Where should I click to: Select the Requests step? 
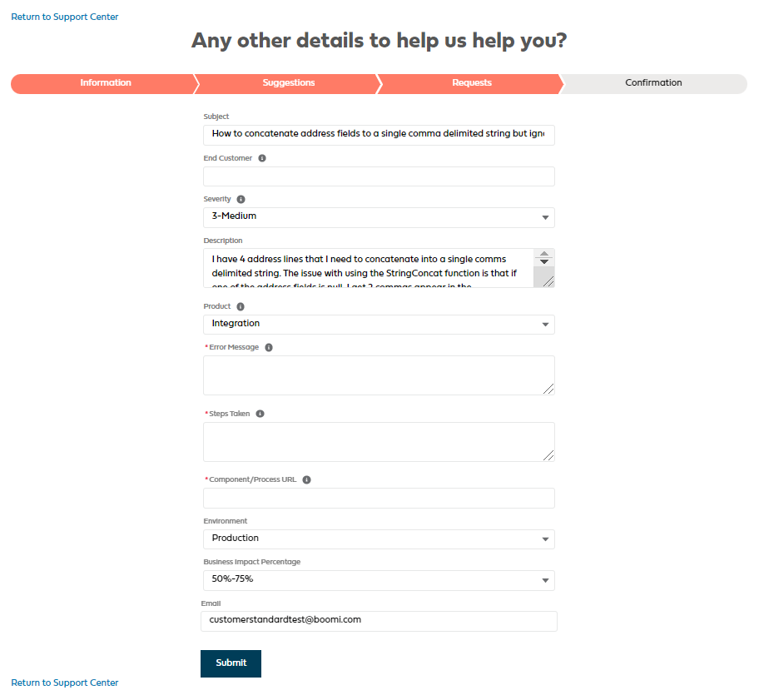tap(472, 83)
